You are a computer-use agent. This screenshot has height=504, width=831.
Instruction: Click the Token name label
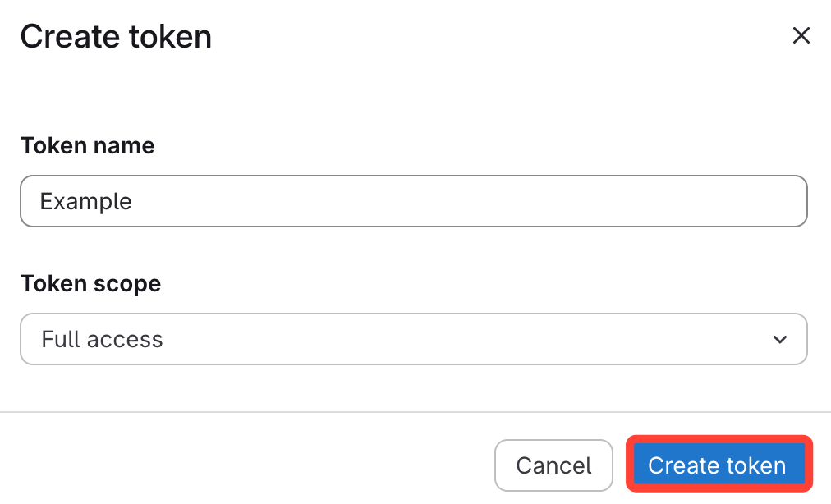click(x=87, y=145)
